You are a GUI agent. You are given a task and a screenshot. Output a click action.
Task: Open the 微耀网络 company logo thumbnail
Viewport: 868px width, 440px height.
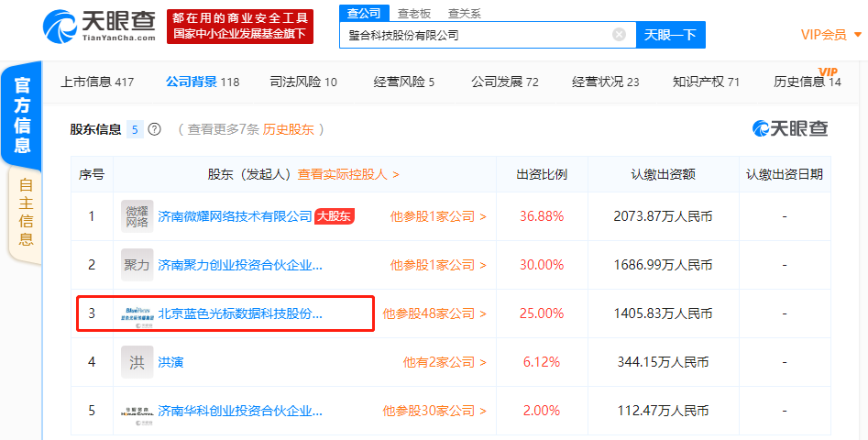coord(137,216)
